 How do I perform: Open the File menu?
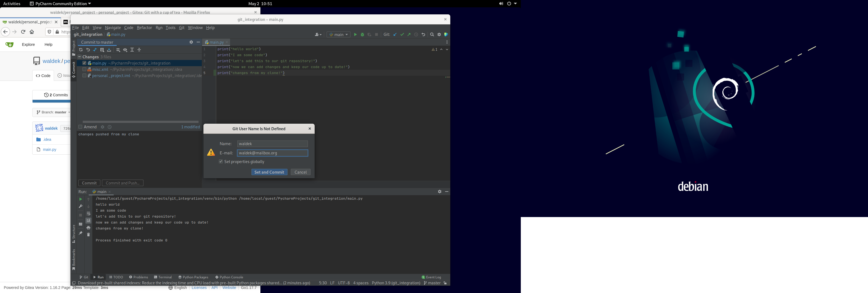[x=75, y=28]
